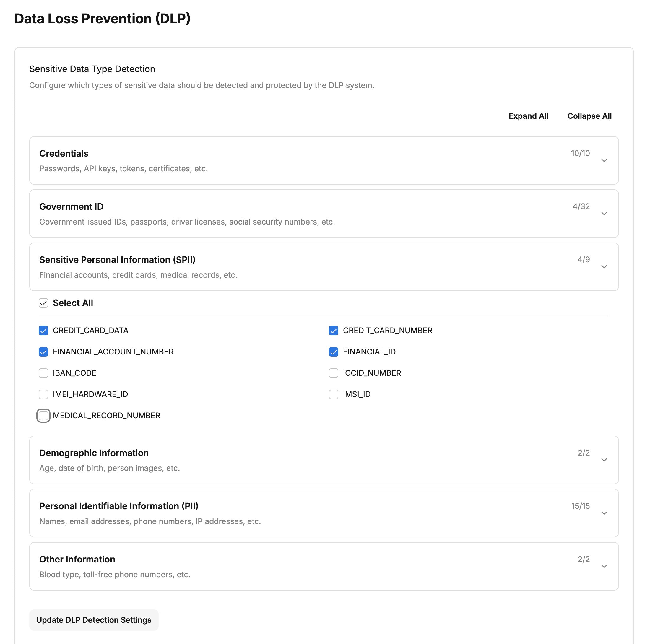Disable the CREDIT_CARD_DATA checkbox
Viewport: 650px width, 644px height.
[43, 330]
